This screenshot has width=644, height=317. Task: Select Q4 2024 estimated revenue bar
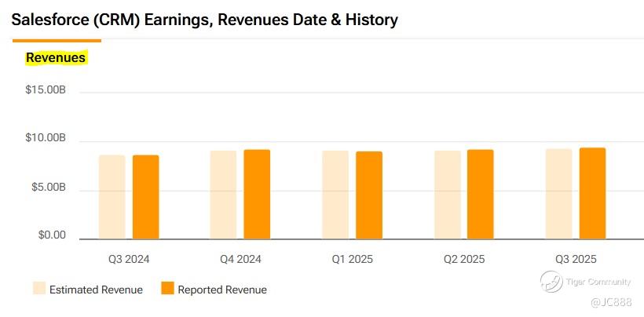tap(223, 195)
